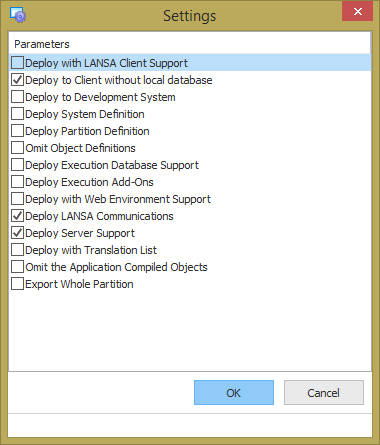Image resolution: width=380 pixels, height=445 pixels.
Task: Enable Deploy Execution Database Support checkbox
Action: point(17,164)
